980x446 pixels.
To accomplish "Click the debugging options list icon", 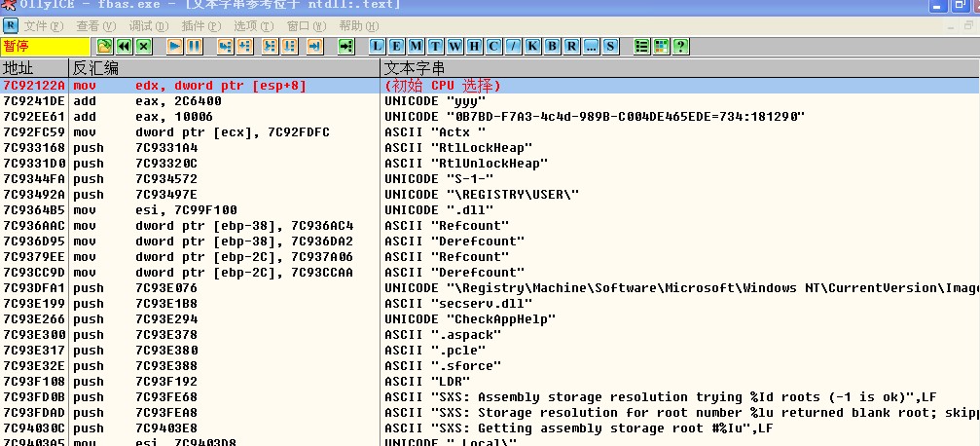I will (x=641, y=47).
